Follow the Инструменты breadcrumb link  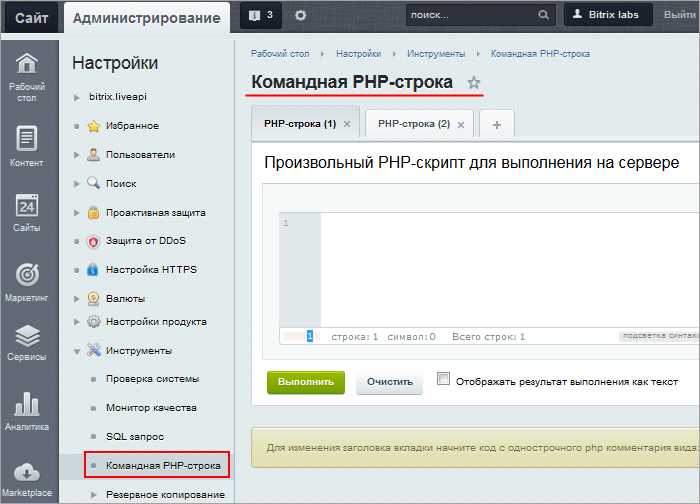coord(436,54)
